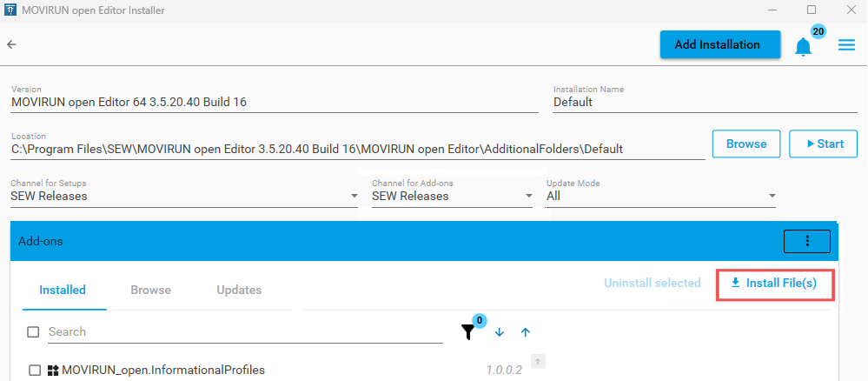Open the Add-ons three-dot options menu
Screen dimensions: 868x381
(807, 241)
